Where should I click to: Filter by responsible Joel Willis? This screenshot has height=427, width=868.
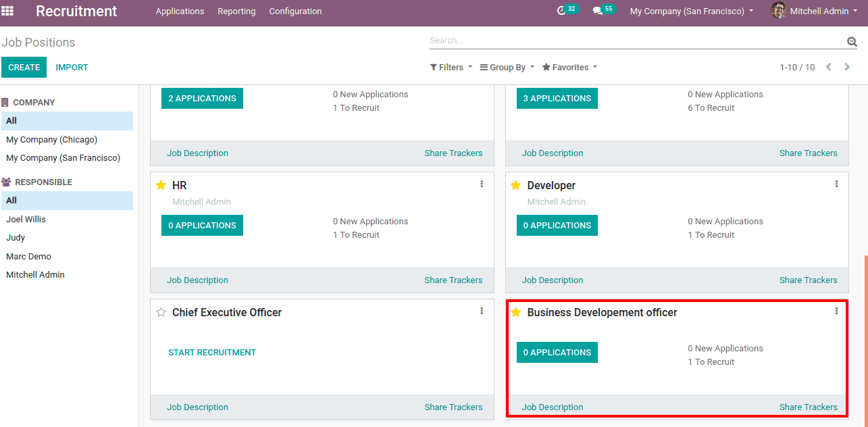67,219
